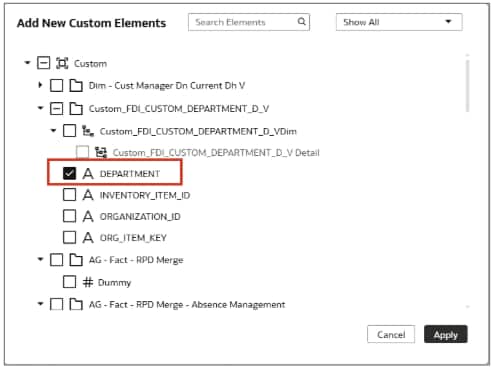The width and height of the screenshot is (495, 370).
Task: Collapse the AG - Fact - RPD Merge folder
Action: [40, 259]
